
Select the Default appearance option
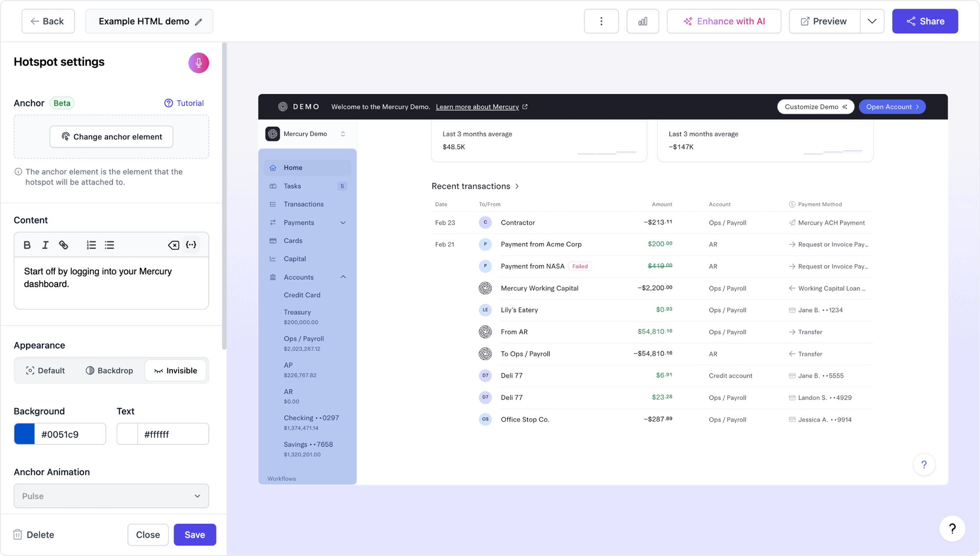coord(45,370)
